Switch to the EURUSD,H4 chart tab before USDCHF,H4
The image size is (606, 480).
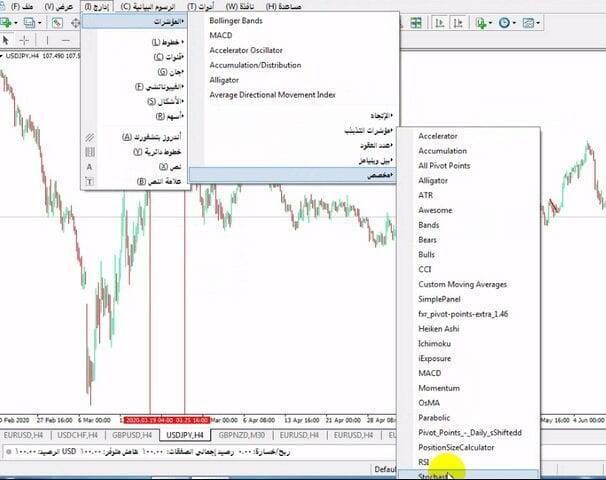click(x=23, y=436)
